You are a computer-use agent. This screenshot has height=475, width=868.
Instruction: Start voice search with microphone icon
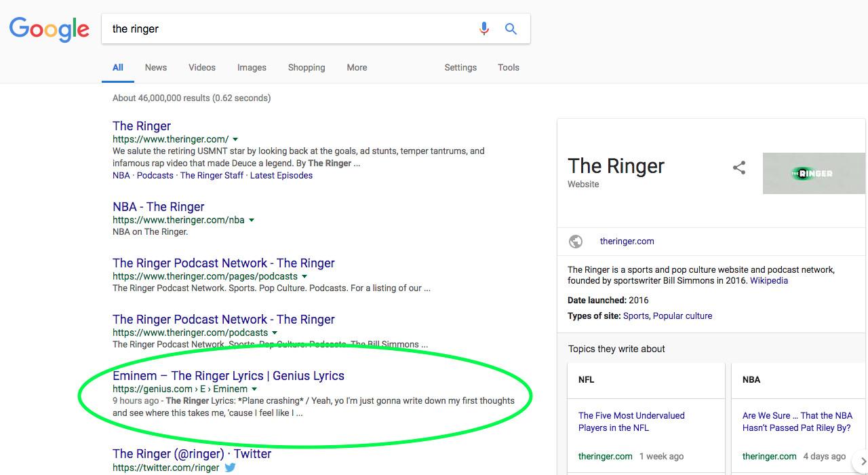click(484, 28)
